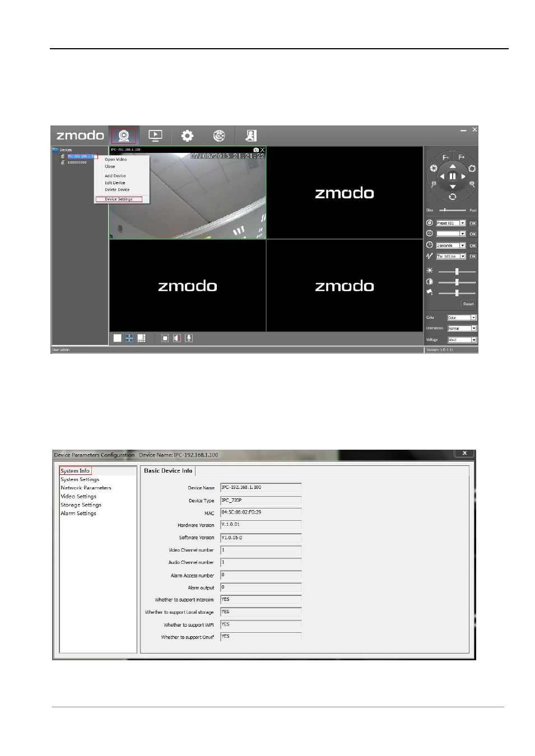Click the Reset button
The width and height of the screenshot is (535, 756).
(x=468, y=304)
